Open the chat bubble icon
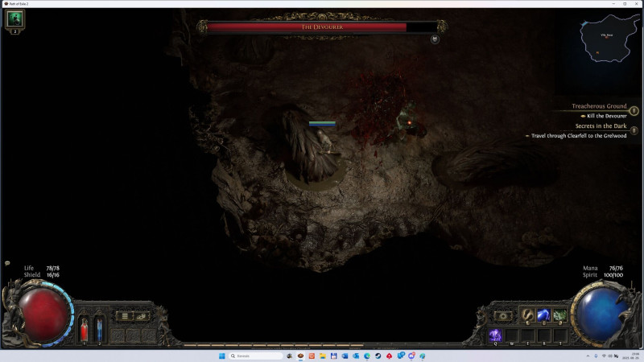 point(7,263)
